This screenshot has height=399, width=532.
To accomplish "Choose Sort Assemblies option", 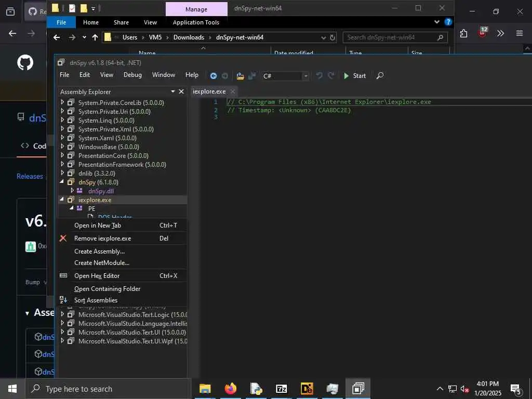I will point(123,300).
